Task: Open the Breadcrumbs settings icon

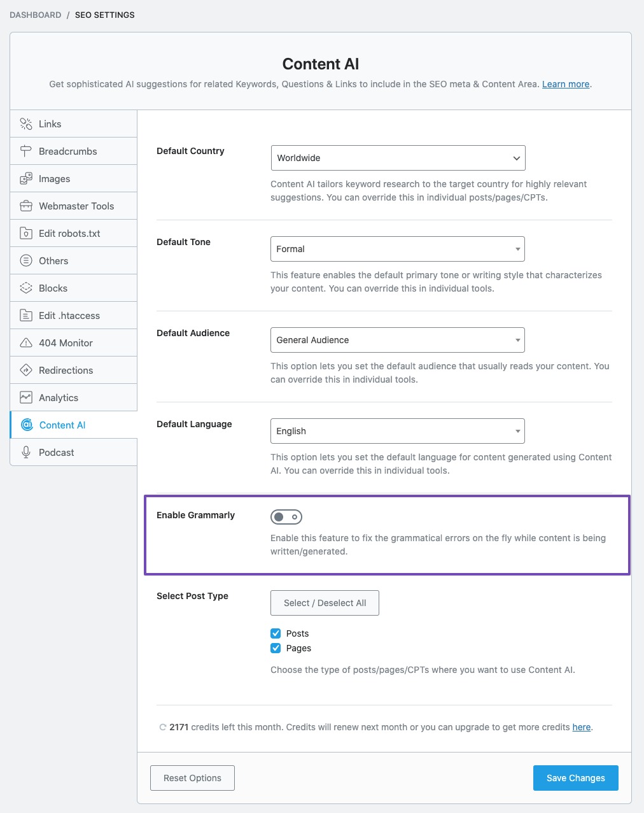Action: pos(26,151)
